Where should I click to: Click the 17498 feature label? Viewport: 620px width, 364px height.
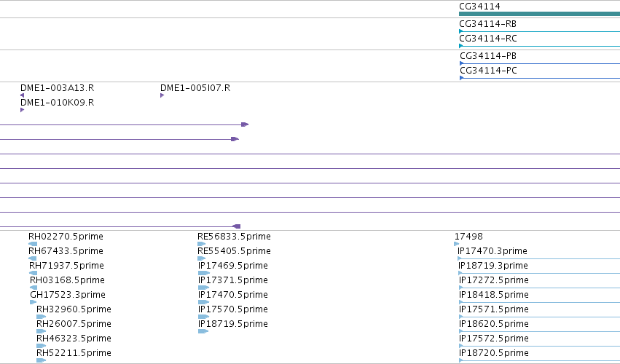pos(468,237)
